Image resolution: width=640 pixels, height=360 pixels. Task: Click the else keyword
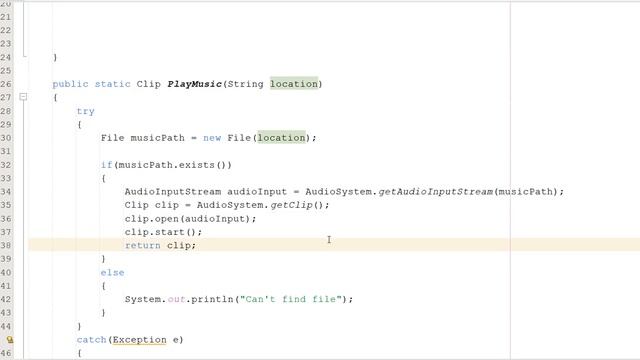tap(112, 273)
